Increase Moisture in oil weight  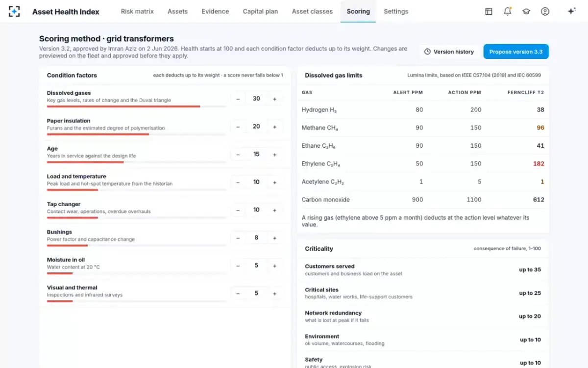(x=275, y=265)
